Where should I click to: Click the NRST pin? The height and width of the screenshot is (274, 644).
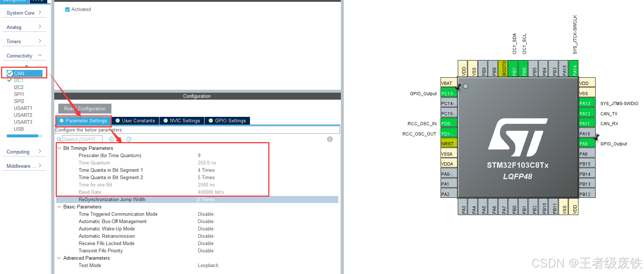449,144
